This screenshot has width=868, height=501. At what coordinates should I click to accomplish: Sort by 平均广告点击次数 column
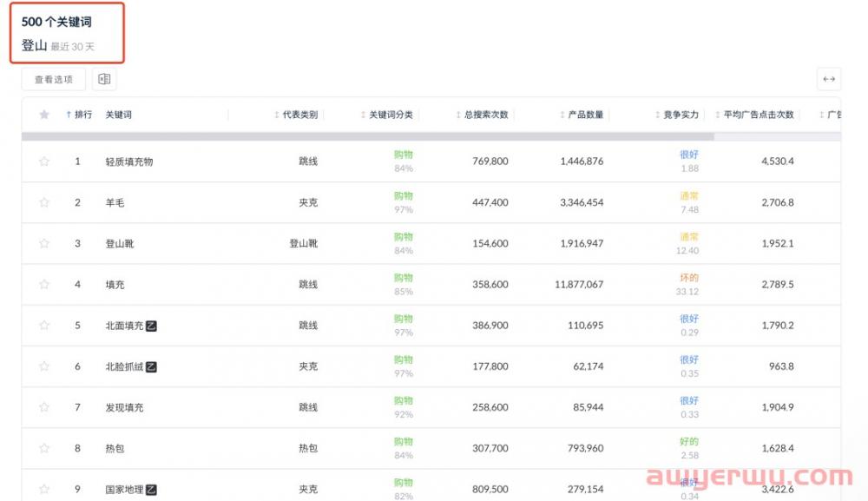754,115
